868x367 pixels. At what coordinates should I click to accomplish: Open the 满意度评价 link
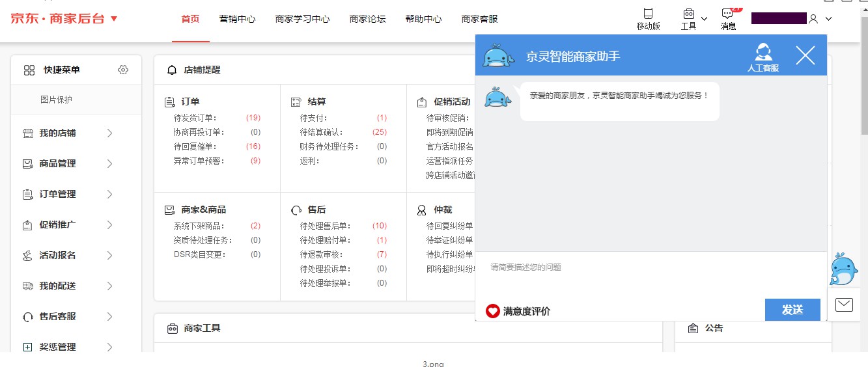pyautogui.click(x=527, y=311)
